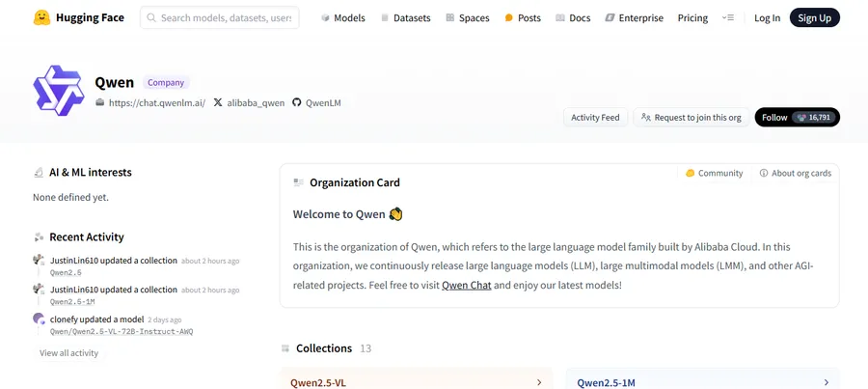Go to the Datasets navigation item
This screenshot has width=868, height=389.
click(405, 18)
